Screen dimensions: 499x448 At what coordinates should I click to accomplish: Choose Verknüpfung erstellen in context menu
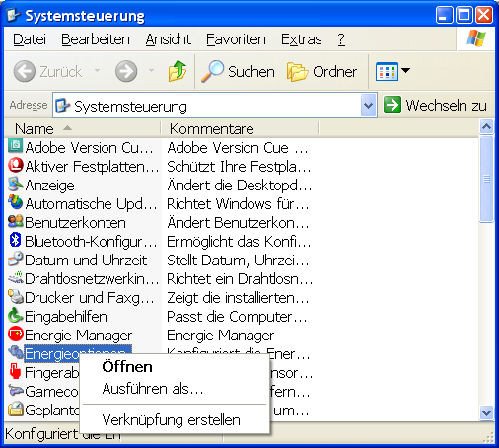(175, 420)
